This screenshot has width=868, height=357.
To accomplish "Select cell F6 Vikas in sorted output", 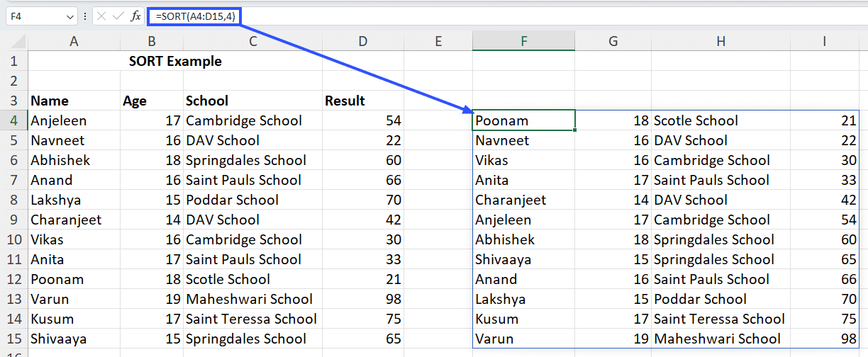I will point(523,160).
